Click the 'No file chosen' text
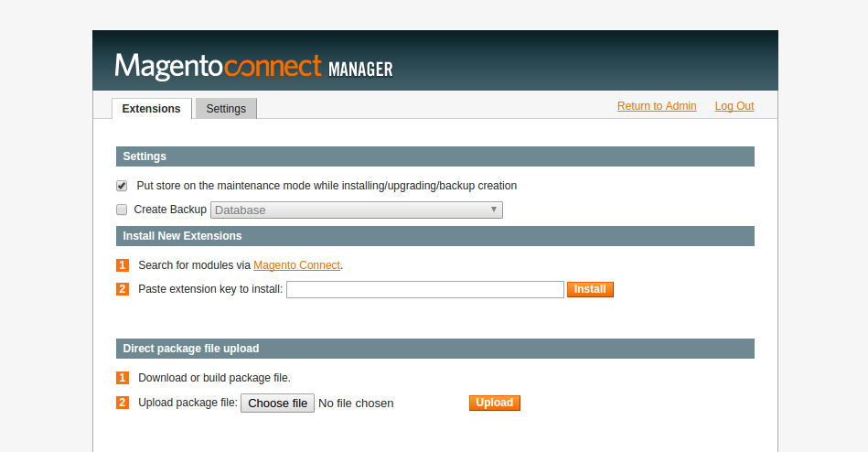 click(356, 404)
